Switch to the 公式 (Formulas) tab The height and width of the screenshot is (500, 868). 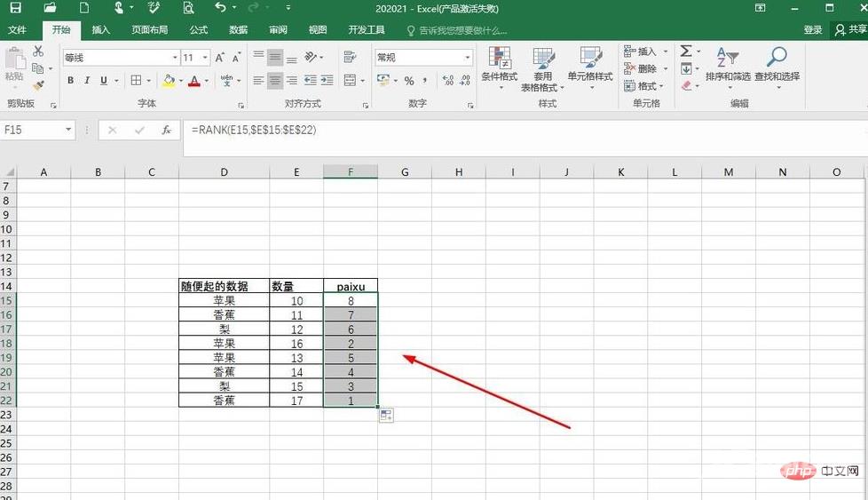pos(198,29)
